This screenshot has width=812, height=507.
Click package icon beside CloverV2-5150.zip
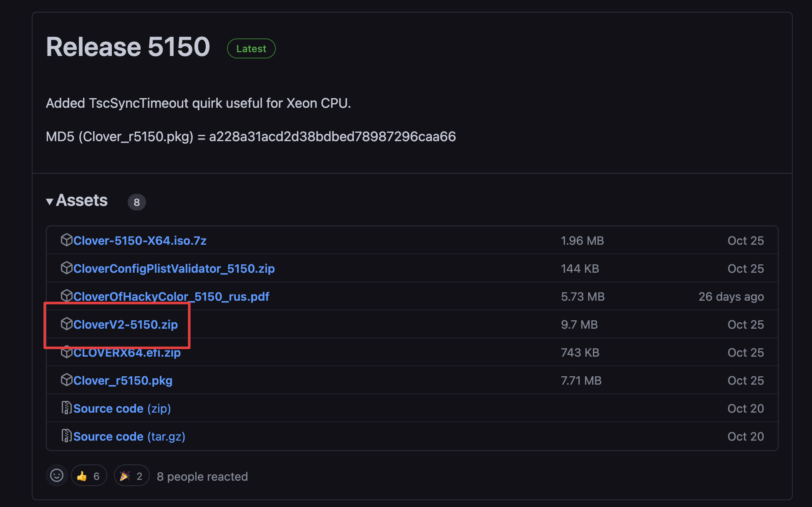(x=66, y=324)
